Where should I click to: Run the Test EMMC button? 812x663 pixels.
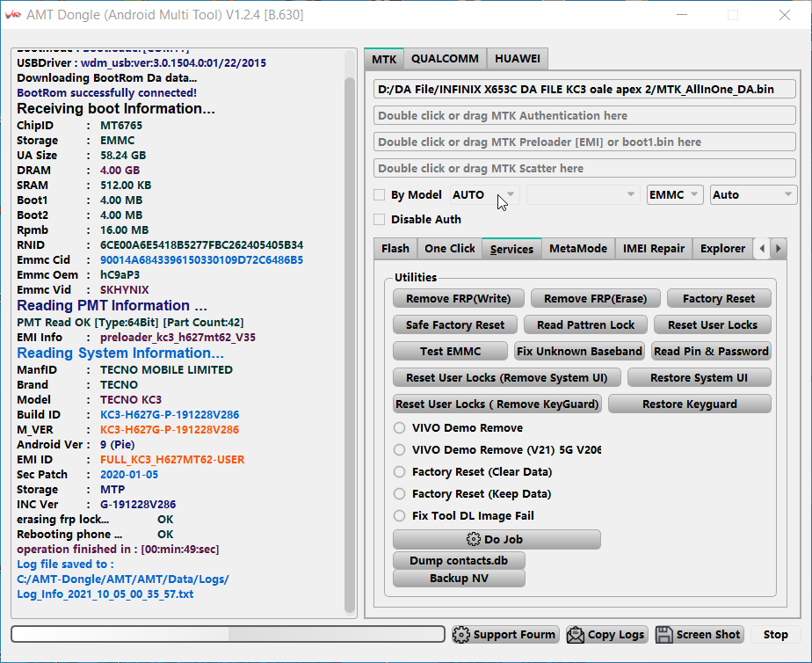450,351
